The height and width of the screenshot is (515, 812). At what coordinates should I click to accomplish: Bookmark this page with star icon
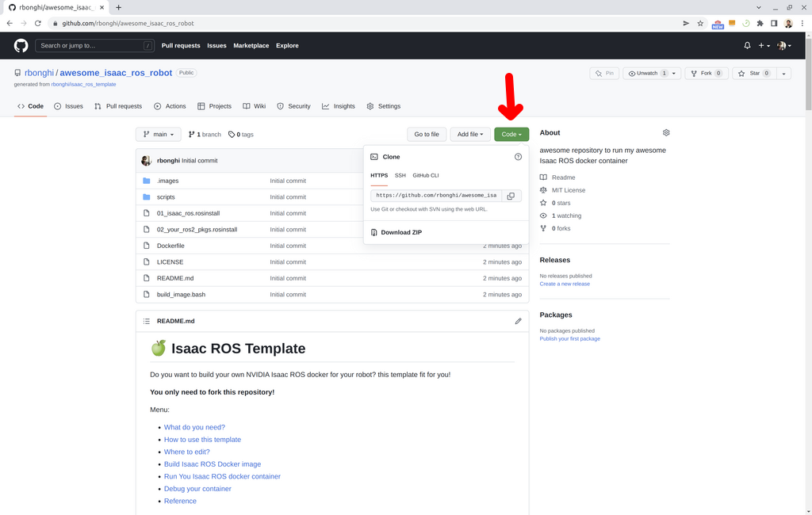[700, 23]
